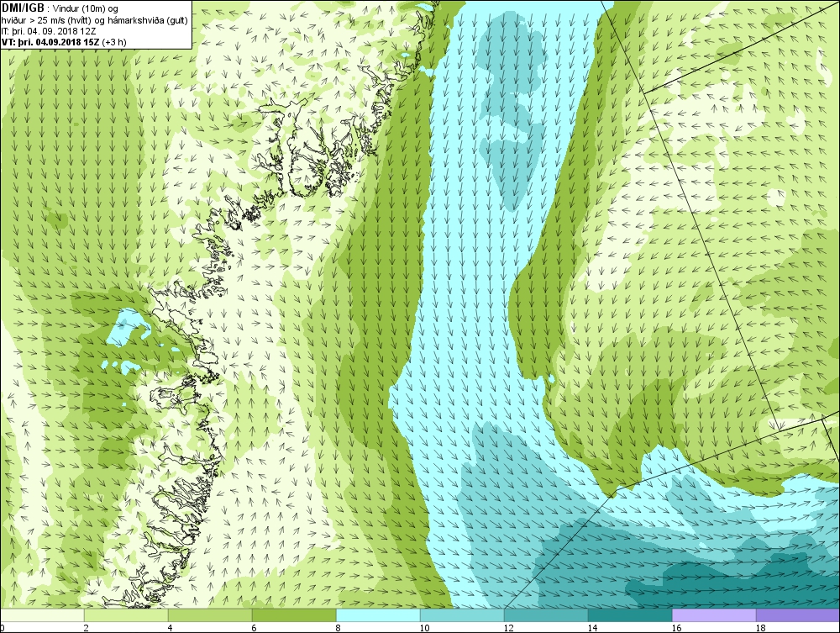The height and width of the screenshot is (633, 840).
Task: Click the legend scale label '6'
Action: [254, 628]
